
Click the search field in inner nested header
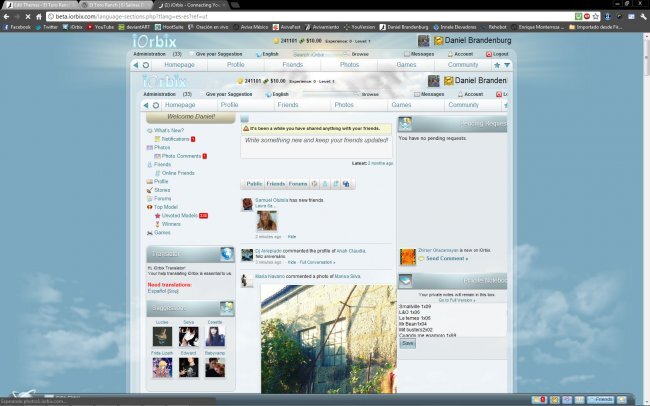330,94
